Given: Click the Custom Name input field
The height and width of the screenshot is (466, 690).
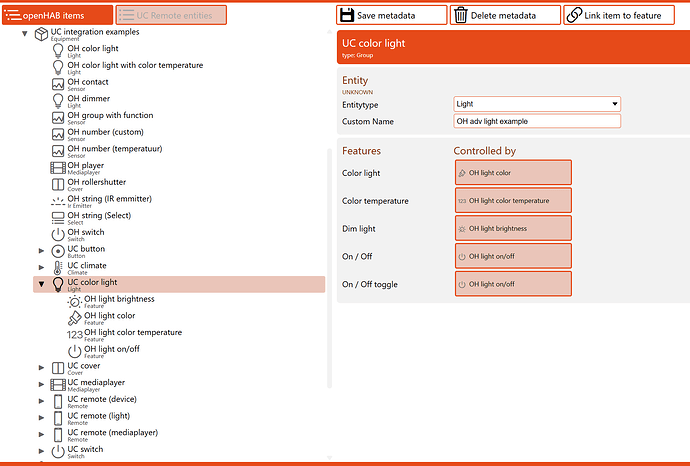Looking at the screenshot, I should (537, 121).
